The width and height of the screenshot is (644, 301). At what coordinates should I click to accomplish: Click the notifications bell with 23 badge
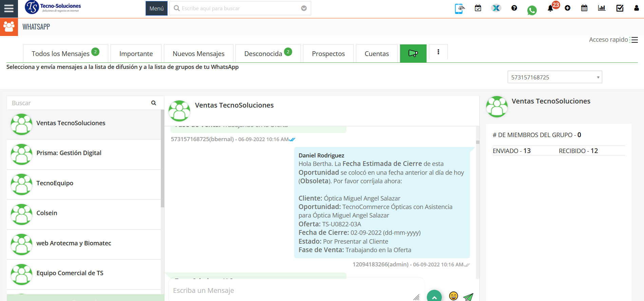click(550, 8)
